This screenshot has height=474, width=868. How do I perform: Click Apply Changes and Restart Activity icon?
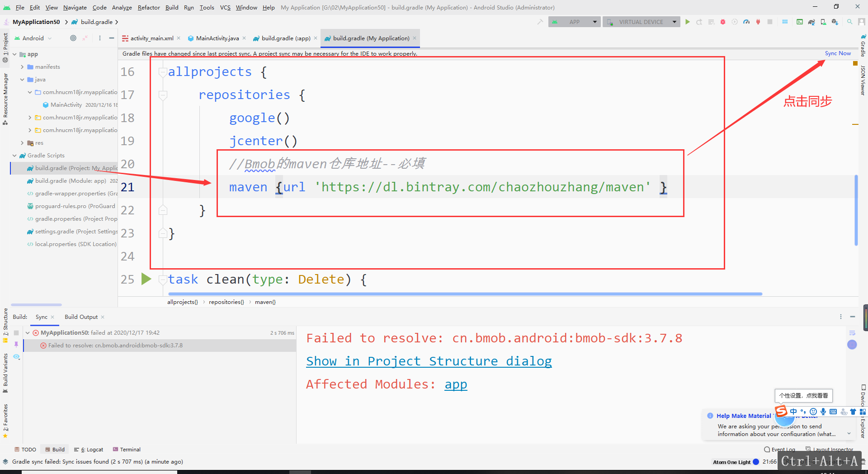click(x=699, y=22)
